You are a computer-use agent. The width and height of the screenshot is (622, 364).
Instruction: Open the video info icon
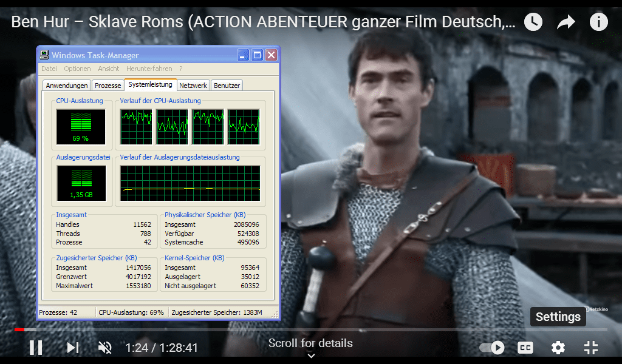[x=598, y=22]
